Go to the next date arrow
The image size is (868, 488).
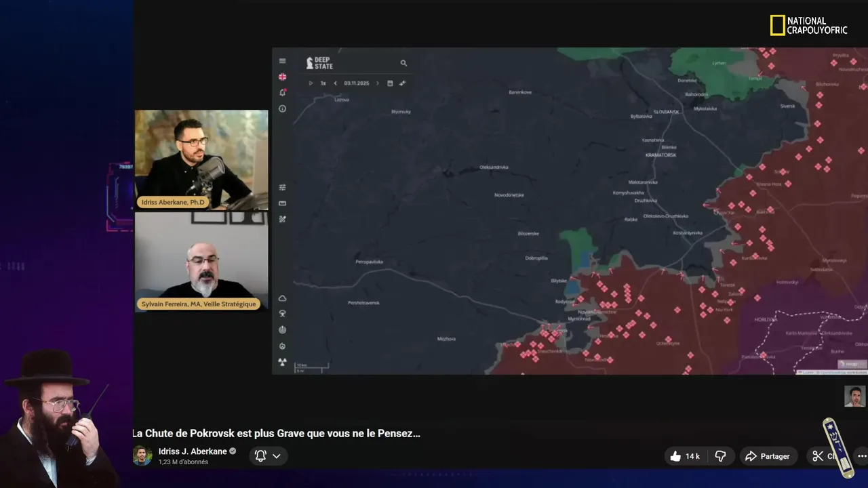[378, 83]
